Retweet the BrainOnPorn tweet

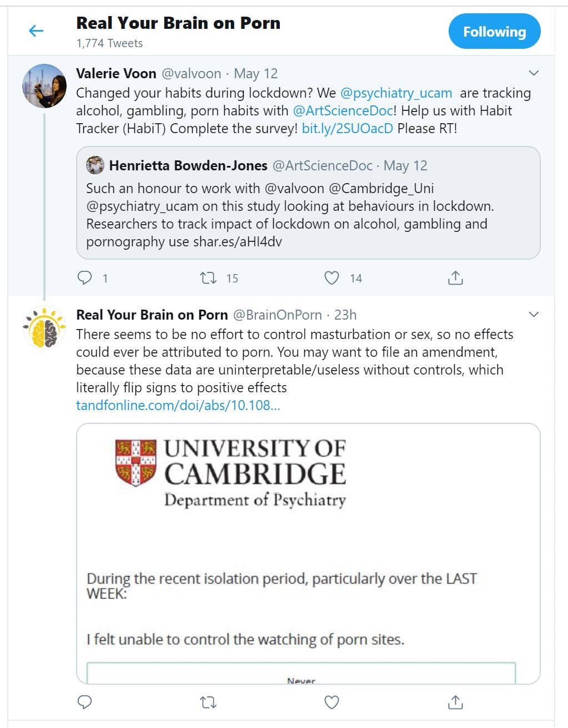[x=208, y=702]
